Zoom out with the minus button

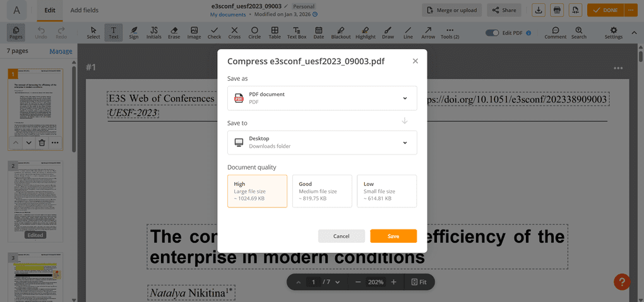(x=358, y=282)
